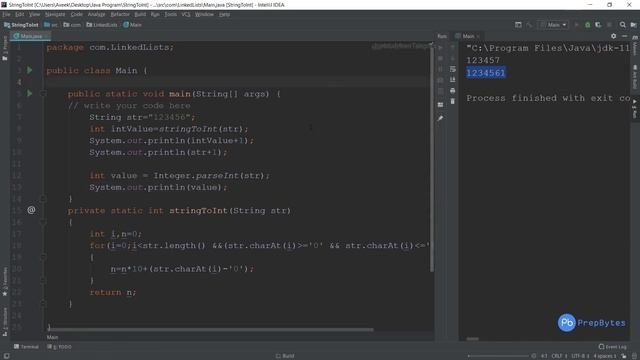The height and width of the screenshot is (360, 640).
Task: Click com folder breadcrumb
Action: point(72,25)
